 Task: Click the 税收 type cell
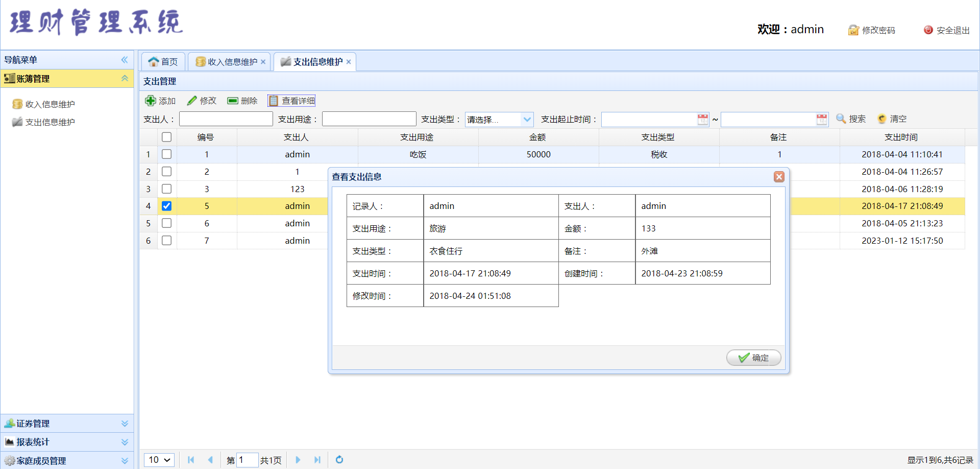click(x=659, y=154)
